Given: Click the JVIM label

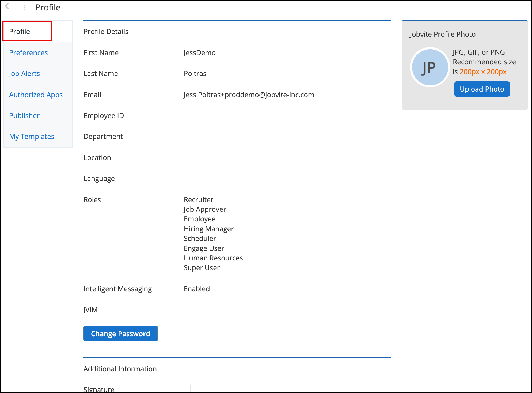Looking at the screenshot, I should click(x=90, y=309).
